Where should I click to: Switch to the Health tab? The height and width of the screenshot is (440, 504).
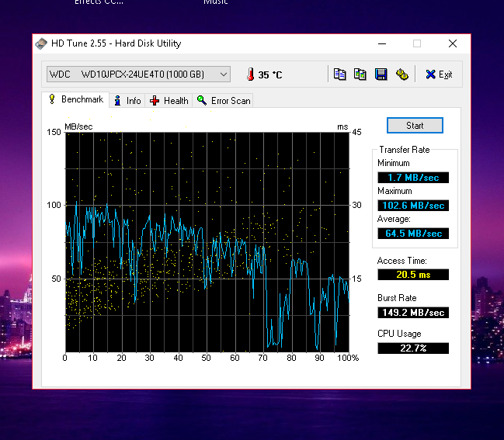169,101
